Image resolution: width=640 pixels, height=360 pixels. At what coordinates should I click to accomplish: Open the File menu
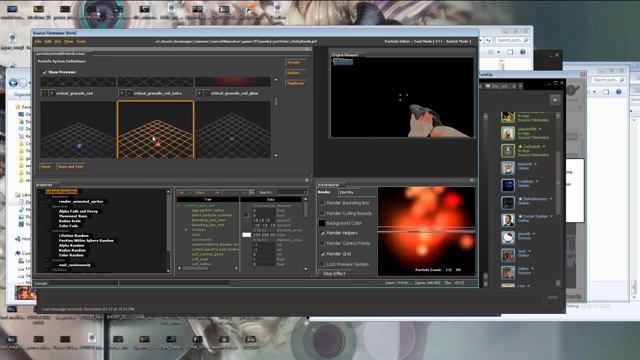click(x=38, y=42)
